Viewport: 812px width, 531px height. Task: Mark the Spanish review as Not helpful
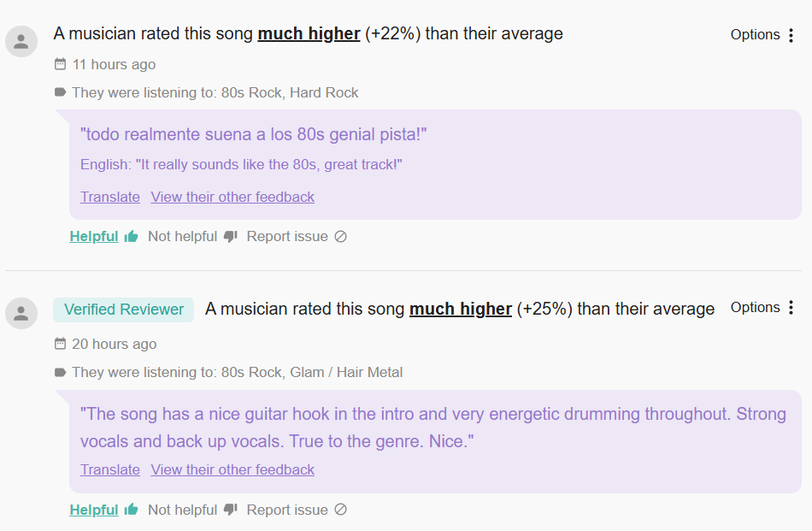click(x=182, y=237)
